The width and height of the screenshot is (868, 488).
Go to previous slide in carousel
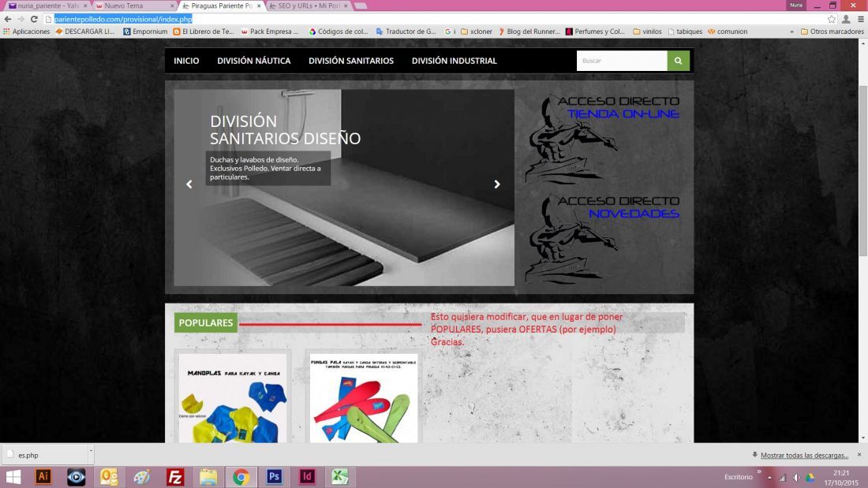tap(189, 184)
